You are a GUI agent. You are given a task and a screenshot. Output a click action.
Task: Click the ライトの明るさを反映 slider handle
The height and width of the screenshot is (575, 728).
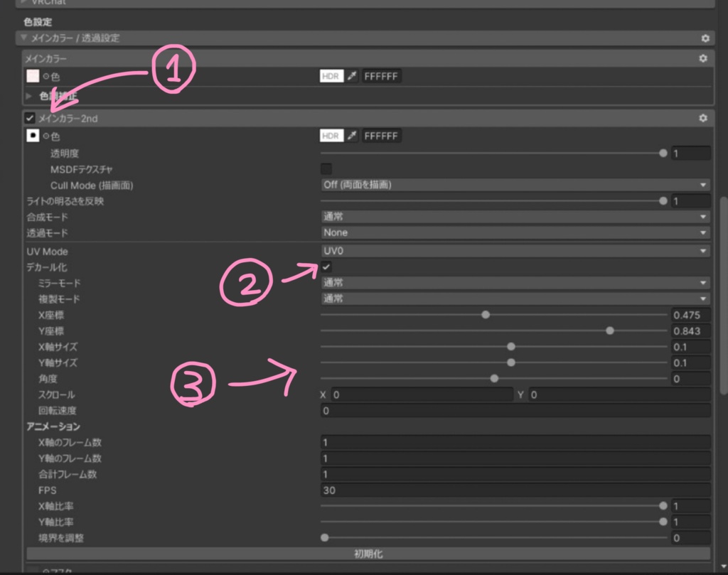click(663, 200)
